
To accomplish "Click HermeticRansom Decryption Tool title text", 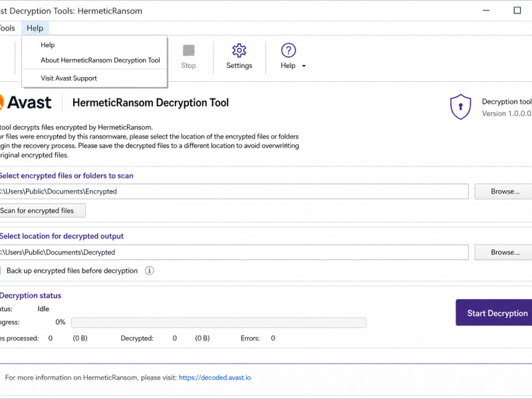I will [151, 103].
